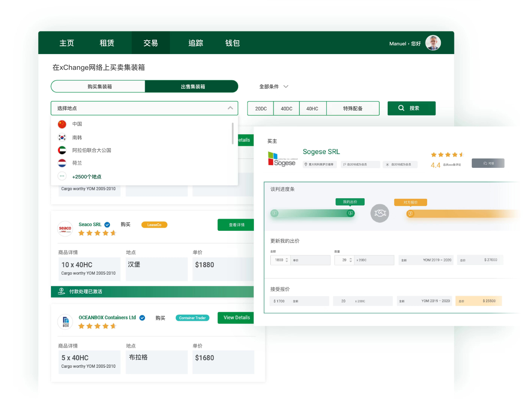This screenshot has height=399, width=532.
Task: Click flag icon on 自2018成为会员 tag
Action: coord(345,165)
